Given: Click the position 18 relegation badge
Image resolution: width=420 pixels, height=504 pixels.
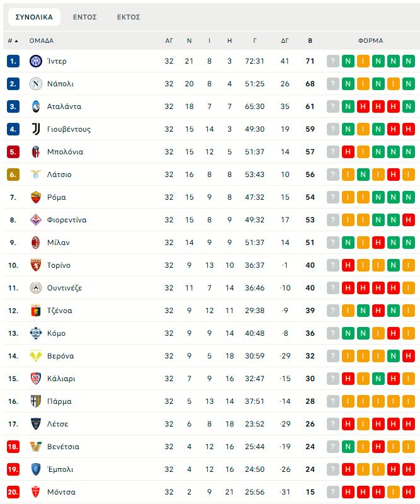Looking at the screenshot, I should (13, 447).
